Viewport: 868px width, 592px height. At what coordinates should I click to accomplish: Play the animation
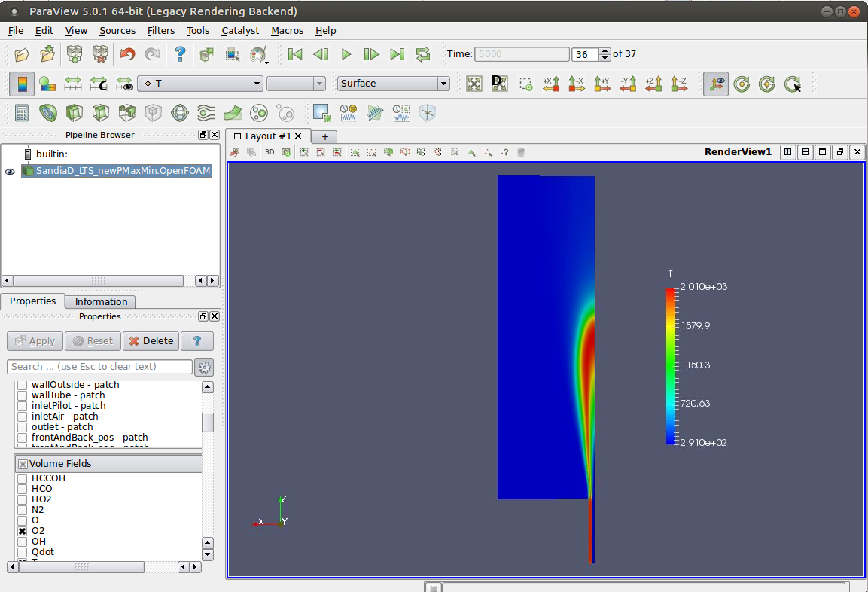346,54
